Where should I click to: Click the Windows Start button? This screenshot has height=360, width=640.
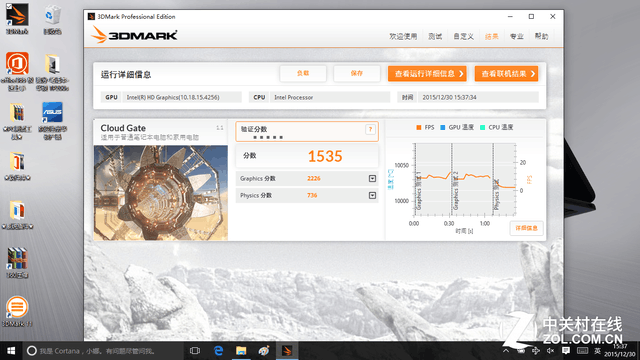click(x=11, y=351)
